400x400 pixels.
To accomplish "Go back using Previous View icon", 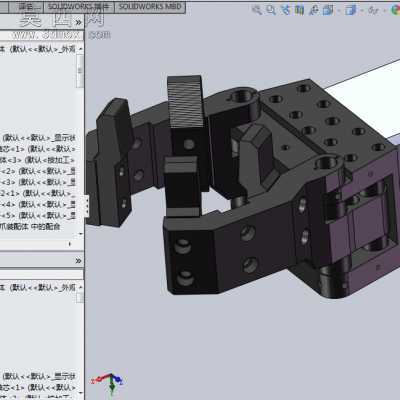I will click(x=285, y=10).
